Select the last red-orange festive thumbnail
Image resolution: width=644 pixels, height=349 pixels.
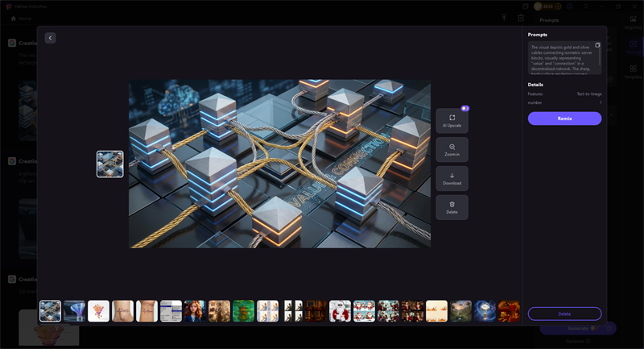point(510,311)
